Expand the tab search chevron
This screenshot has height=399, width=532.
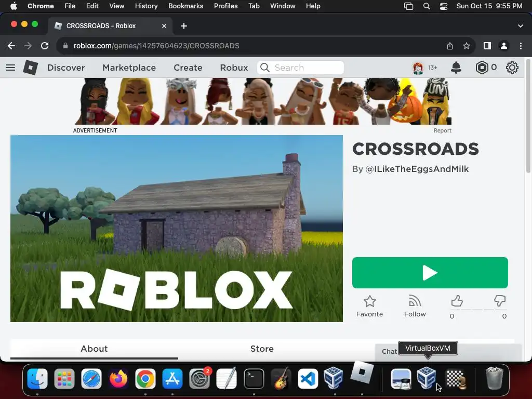520,26
